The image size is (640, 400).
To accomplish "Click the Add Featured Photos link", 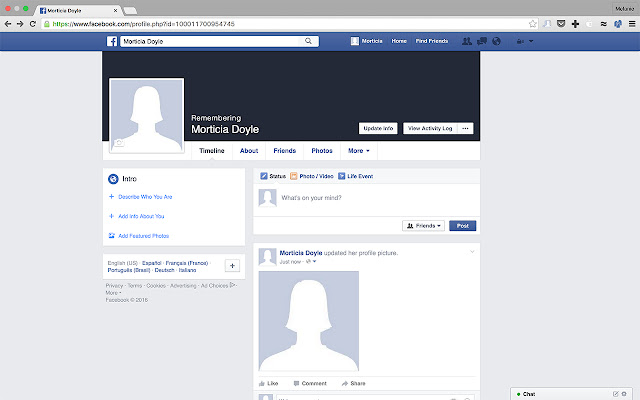I will 141,235.
